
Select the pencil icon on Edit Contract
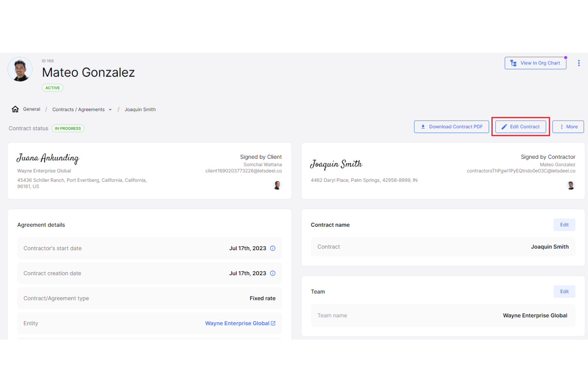pyautogui.click(x=503, y=126)
